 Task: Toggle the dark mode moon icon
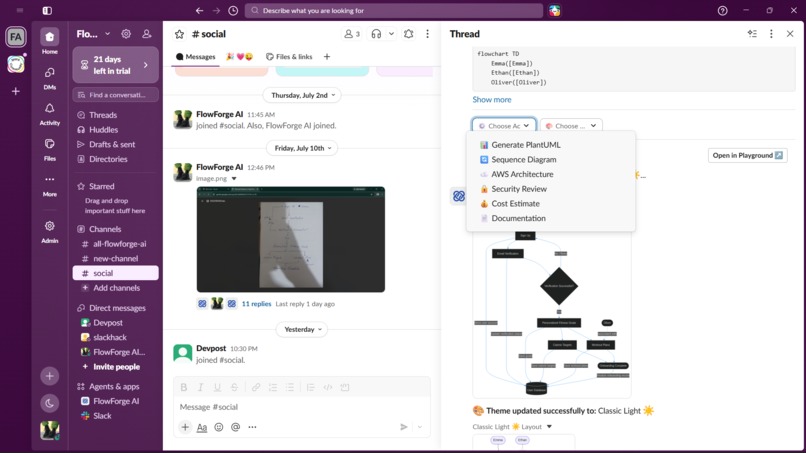pyautogui.click(x=49, y=403)
